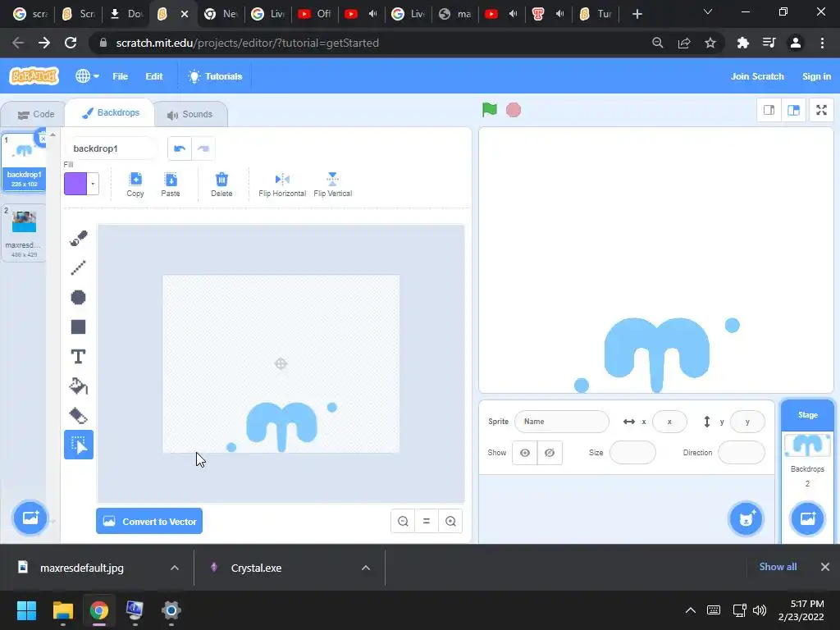Close the downloads bar
Screen dimensions: 840x630
coord(825,567)
